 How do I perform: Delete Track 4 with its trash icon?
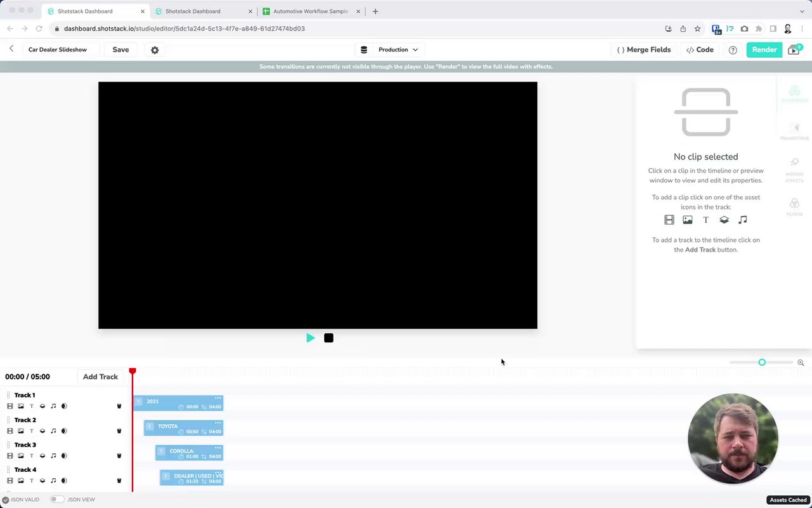tap(119, 481)
